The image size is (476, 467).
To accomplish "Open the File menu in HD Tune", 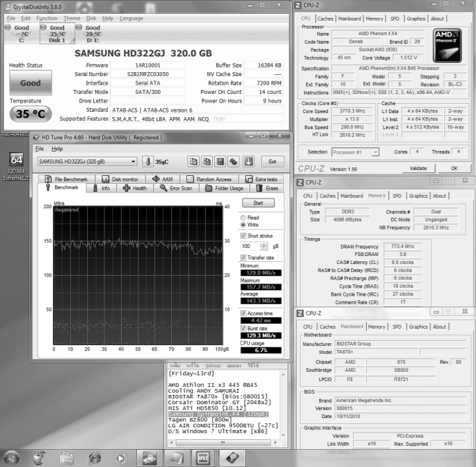I will 40,149.
